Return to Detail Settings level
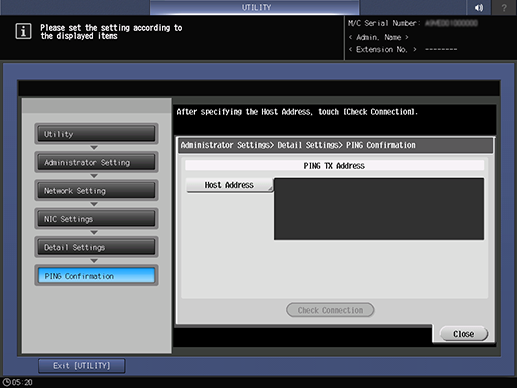 pyautogui.click(x=96, y=247)
